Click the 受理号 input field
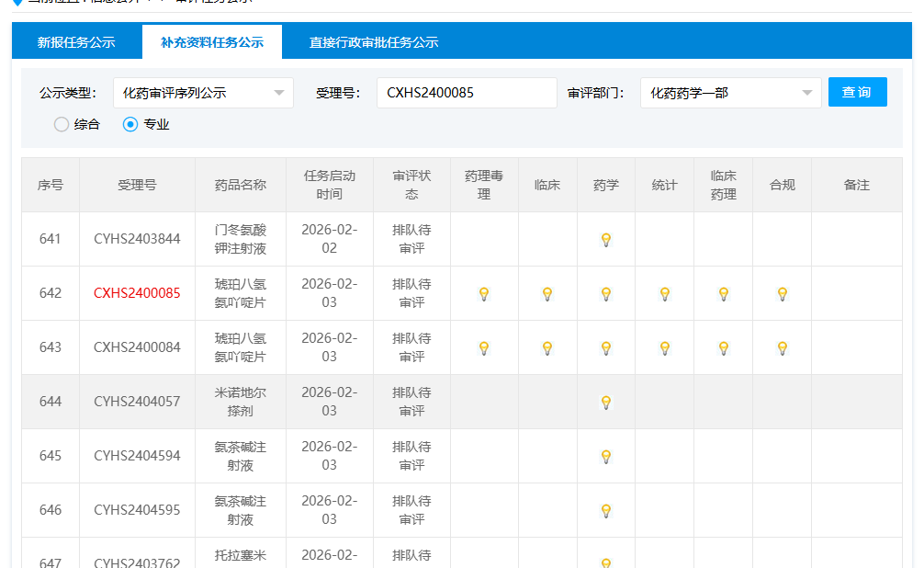Image resolution: width=924 pixels, height=568 pixels. coord(467,93)
